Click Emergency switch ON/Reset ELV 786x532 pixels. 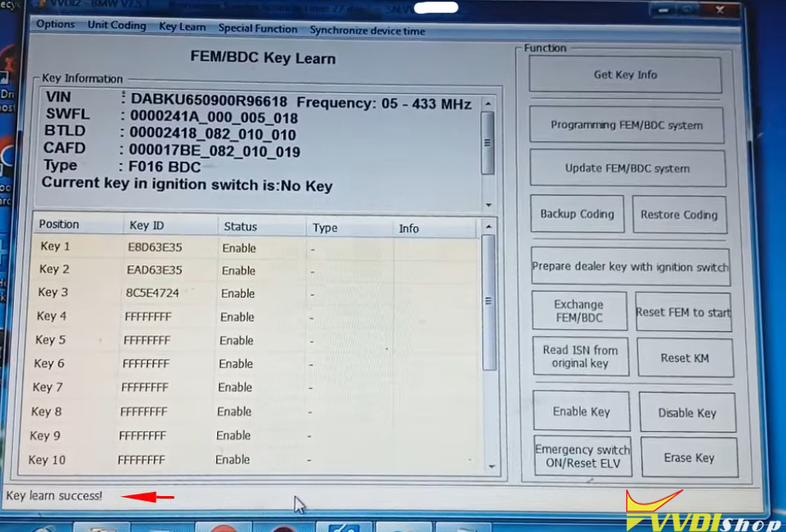[x=582, y=457]
